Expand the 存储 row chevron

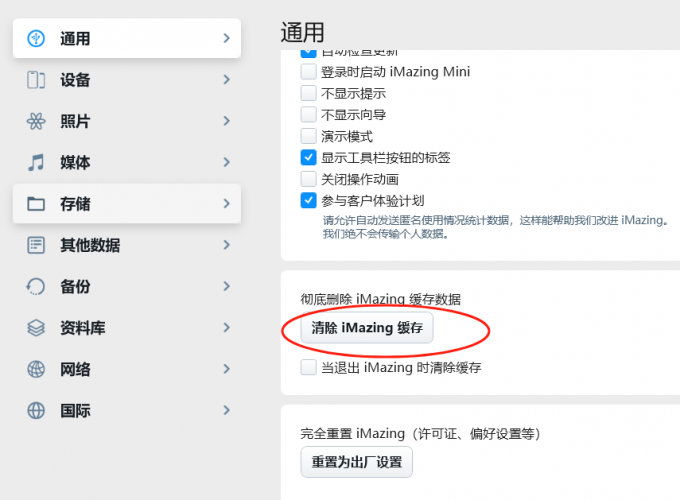[x=226, y=203]
